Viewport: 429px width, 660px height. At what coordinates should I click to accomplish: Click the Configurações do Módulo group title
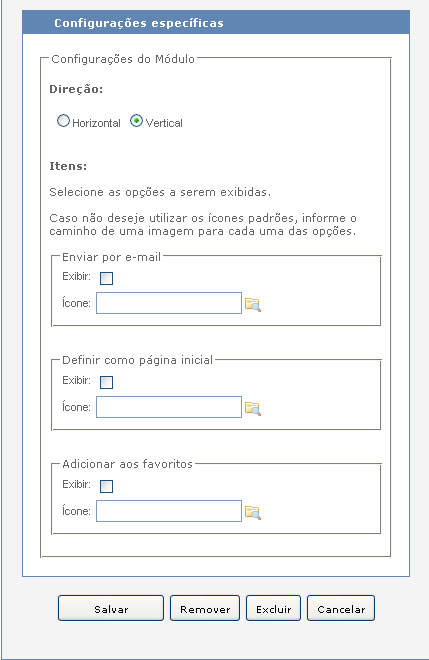pos(123,59)
